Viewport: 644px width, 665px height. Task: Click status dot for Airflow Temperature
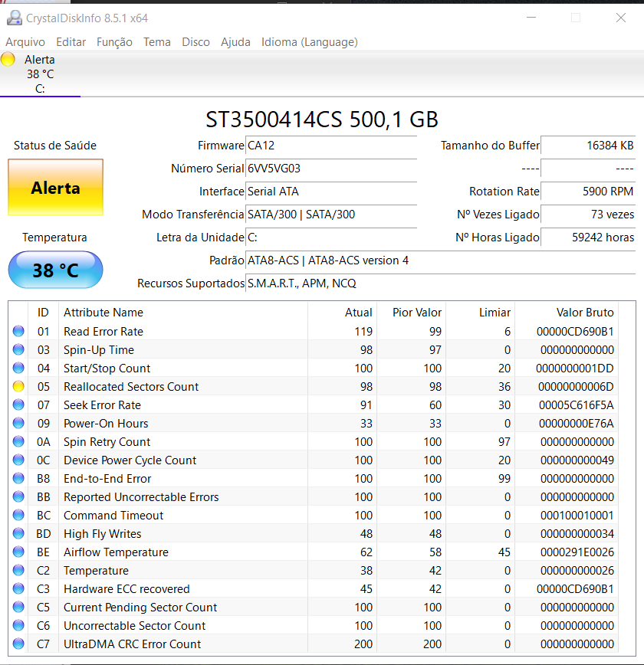pos(18,552)
